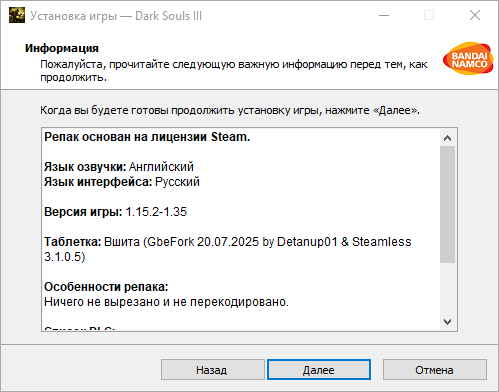Click the 'Таблетка: Вшита' line
The height and width of the screenshot is (392, 499).
228,249
